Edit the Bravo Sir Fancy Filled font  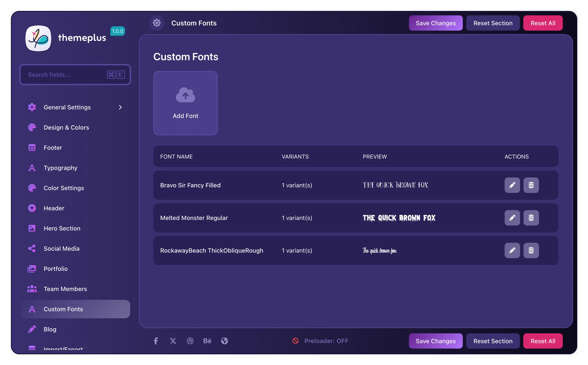pyautogui.click(x=512, y=185)
